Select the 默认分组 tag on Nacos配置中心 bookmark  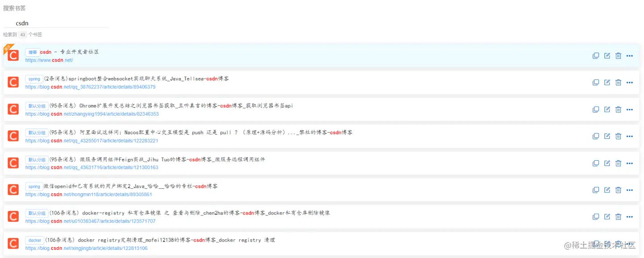pyautogui.click(x=37, y=133)
